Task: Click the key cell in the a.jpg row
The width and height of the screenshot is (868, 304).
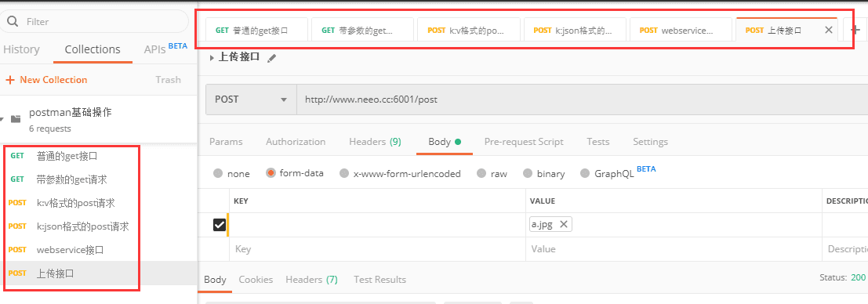Action: [377, 225]
